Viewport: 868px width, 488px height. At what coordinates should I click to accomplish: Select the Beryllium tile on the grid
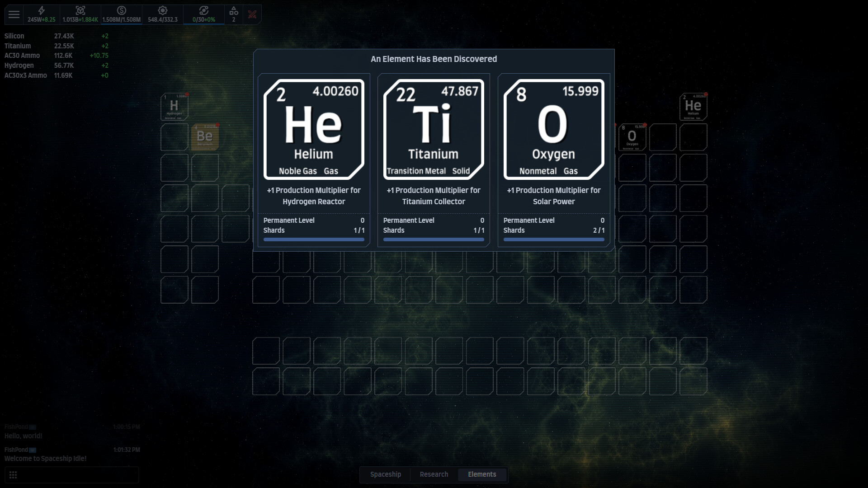click(x=205, y=137)
